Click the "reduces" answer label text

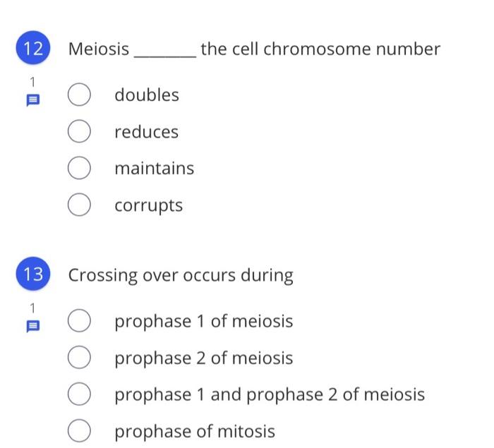147,132
